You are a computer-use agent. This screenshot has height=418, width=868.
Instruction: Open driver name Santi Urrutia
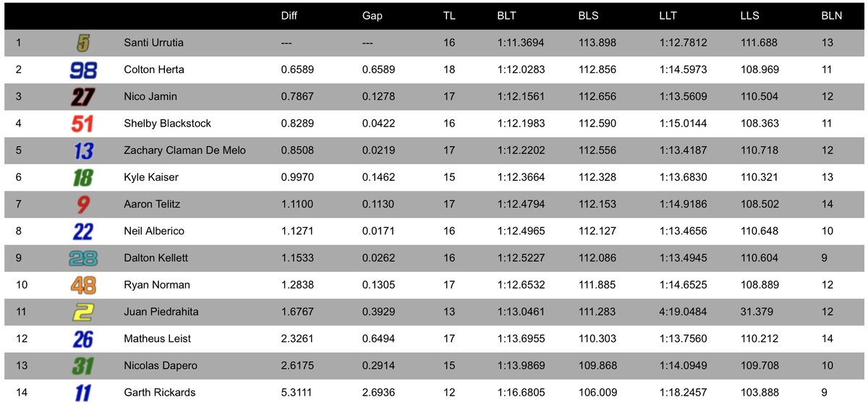coord(154,43)
